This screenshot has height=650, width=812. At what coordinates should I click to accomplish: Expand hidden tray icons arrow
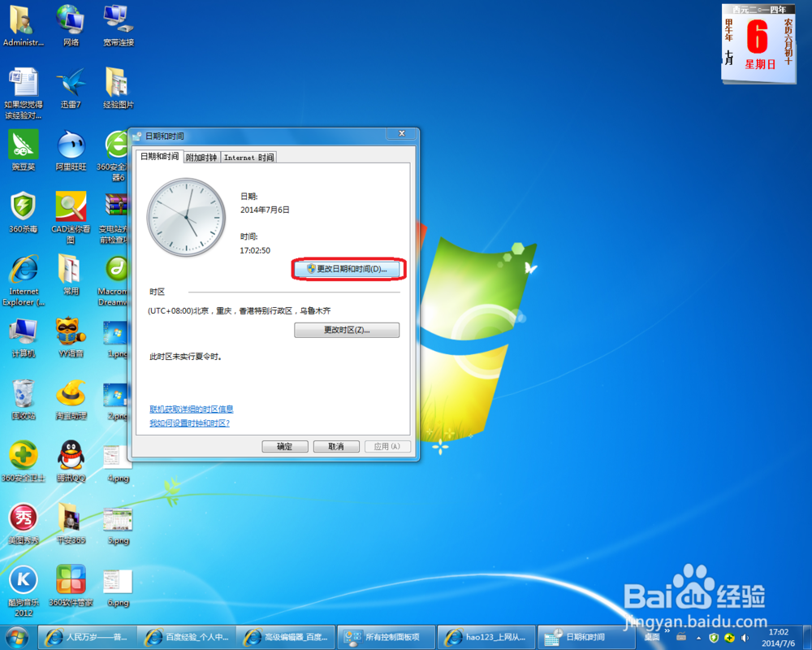[698, 638]
